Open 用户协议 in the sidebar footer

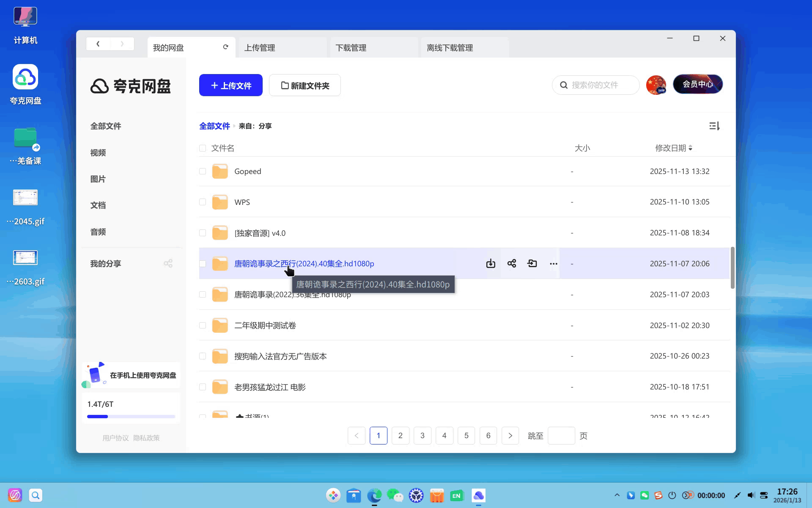coord(115,438)
